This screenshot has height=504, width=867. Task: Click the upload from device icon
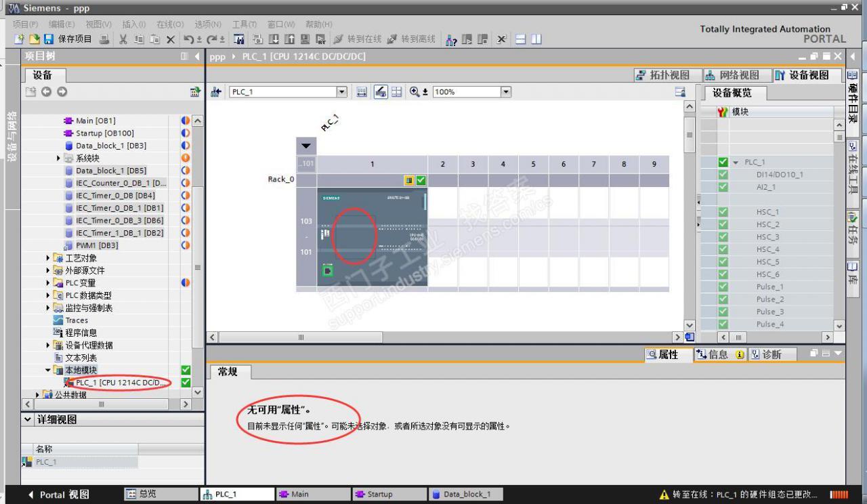coord(290,39)
